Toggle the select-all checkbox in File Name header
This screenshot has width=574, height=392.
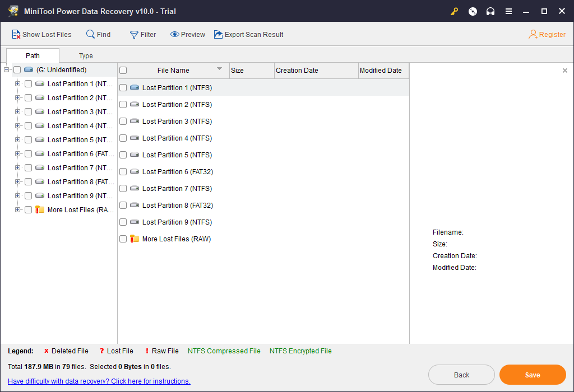(x=123, y=71)
